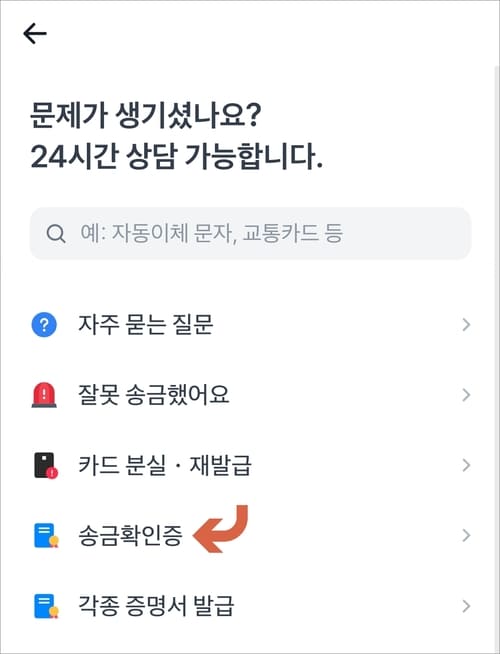Viewport: 500px width, 654px height.
Task: Click the blue document icon beside 송금확인증
Action: click(x=46, y=536)
